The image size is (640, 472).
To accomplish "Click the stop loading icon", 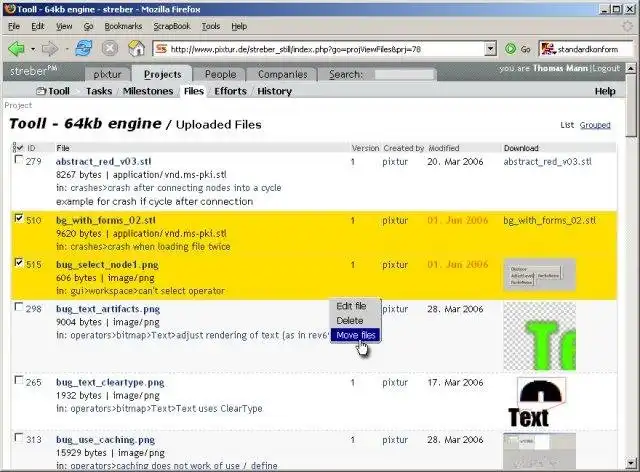I will [x=110, y=49].
